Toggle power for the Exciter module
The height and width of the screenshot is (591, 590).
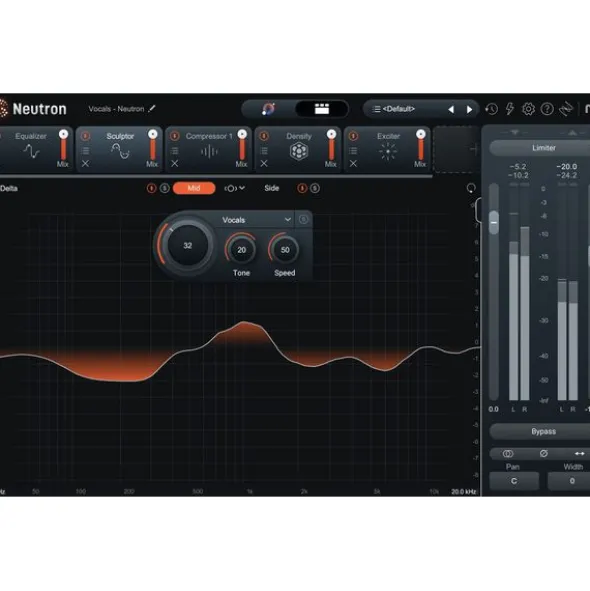pos(353,136)
